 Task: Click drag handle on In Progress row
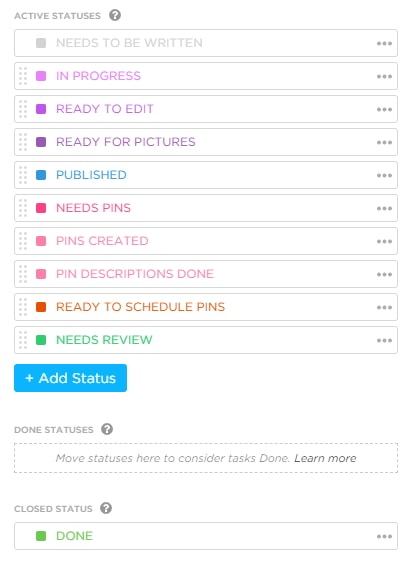(x=23, y=76)
